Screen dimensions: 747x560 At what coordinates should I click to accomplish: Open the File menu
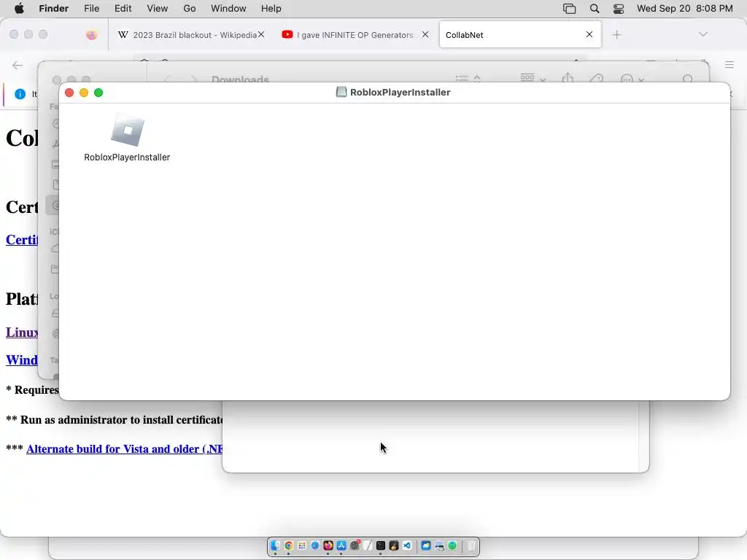pyautogui.click(x=91, y=9)
